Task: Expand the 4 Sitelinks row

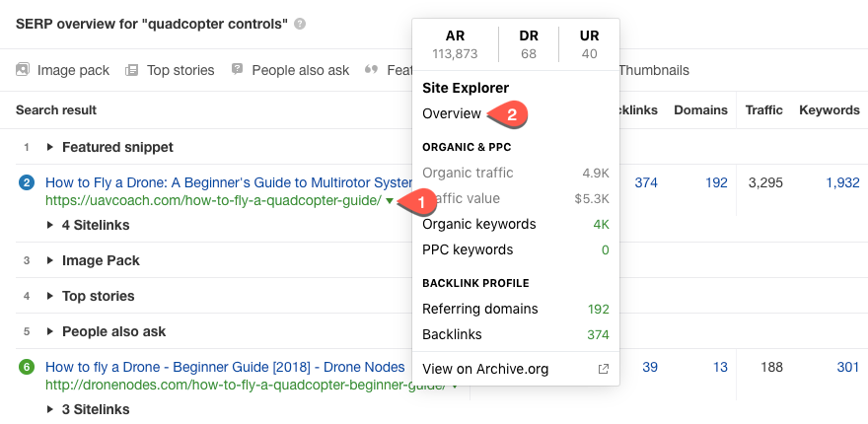Action: point(50,225)
